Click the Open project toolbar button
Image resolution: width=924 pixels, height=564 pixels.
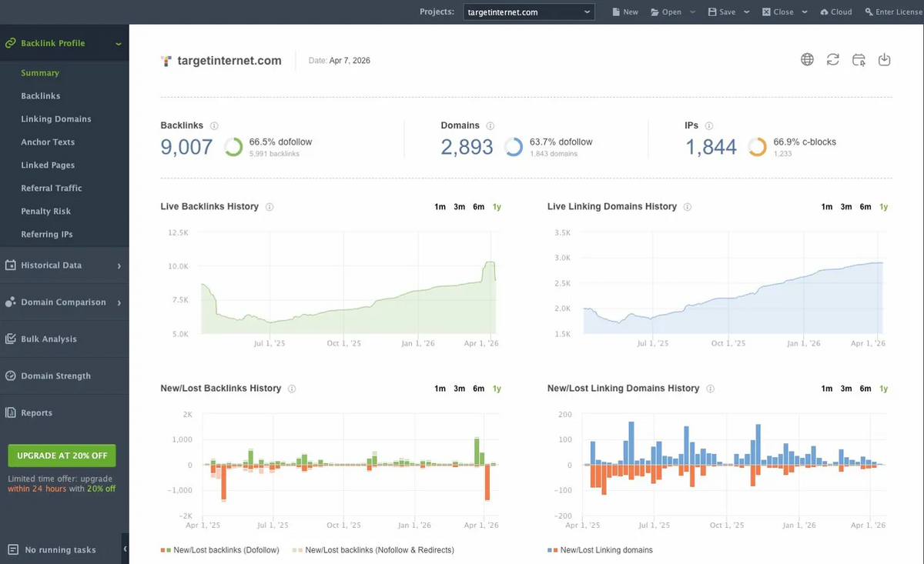(666, 12)
